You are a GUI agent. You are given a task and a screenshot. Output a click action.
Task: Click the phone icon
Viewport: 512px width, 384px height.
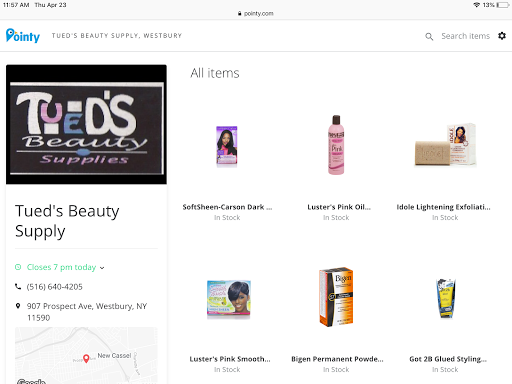click(x=18, y=286)
